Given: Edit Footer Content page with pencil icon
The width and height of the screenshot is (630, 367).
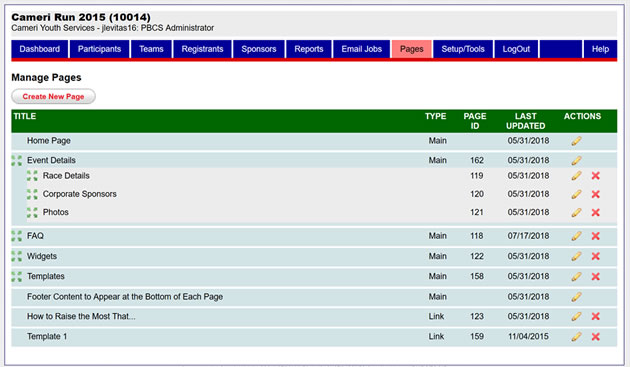Looking at the screenshot, I should coord(576,297).
